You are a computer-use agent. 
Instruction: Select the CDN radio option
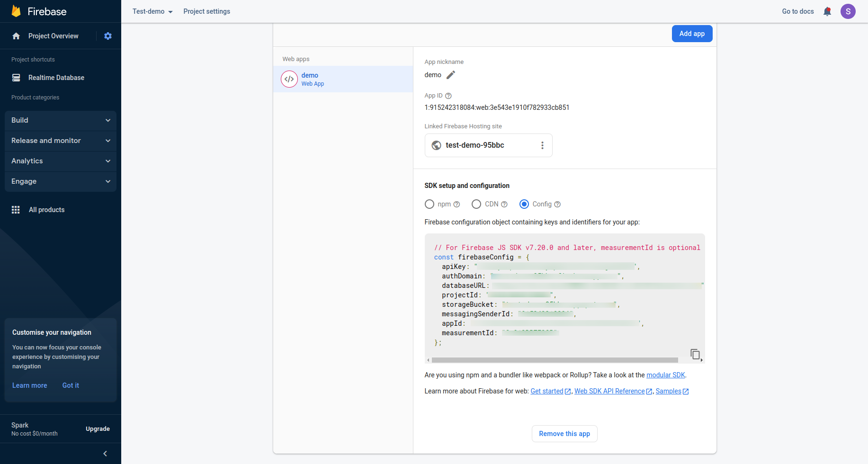pos(476,204)
